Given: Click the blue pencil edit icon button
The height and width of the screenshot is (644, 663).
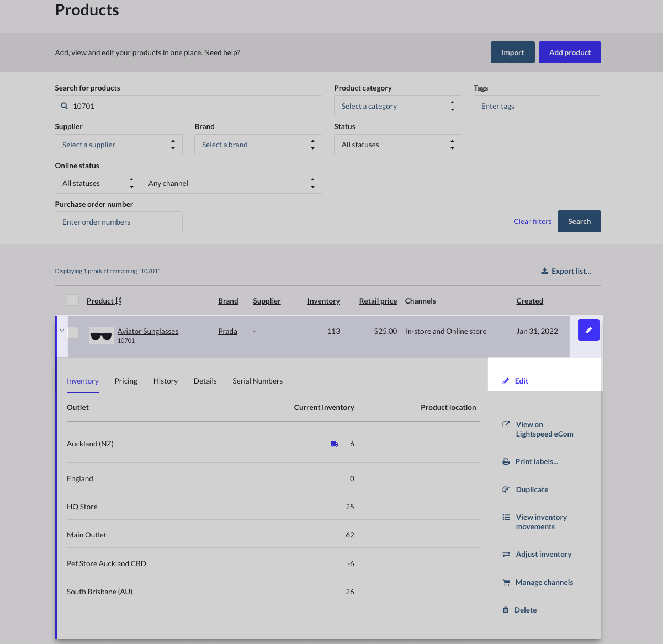Looking at the screenshot, I should click(588, 331).
